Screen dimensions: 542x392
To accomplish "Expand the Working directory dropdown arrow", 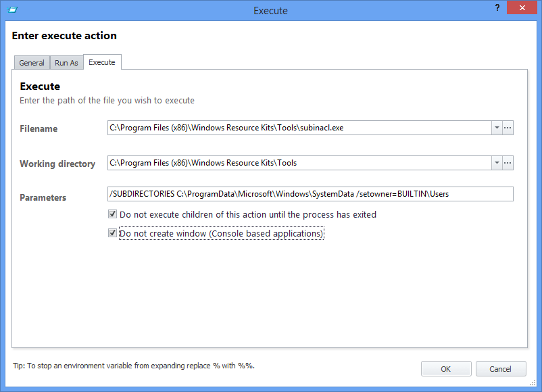I will tap(497, 163).
